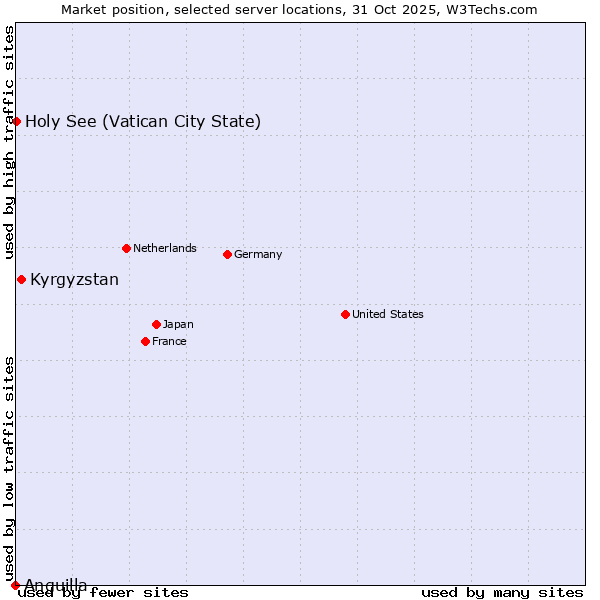This screenshot has width=600, height=600.
Task: Click the Germany red data point
Action: (x=227, y=254)
